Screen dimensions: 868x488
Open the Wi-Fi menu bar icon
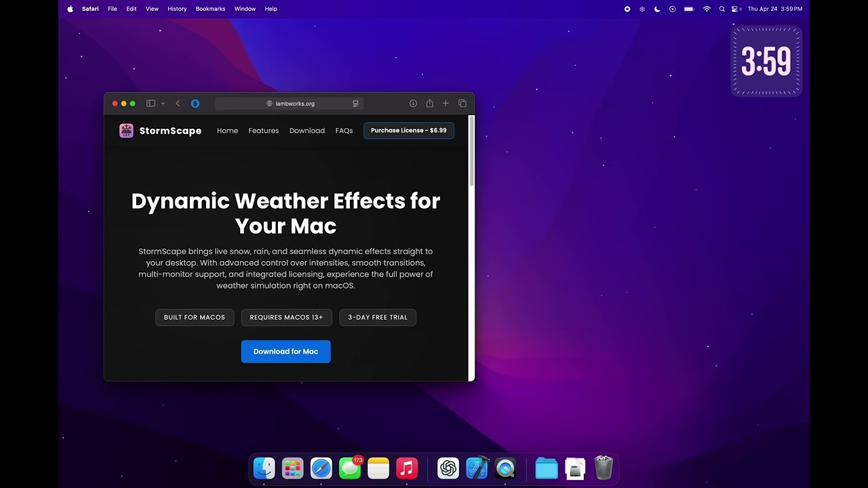tap(707, 9)
